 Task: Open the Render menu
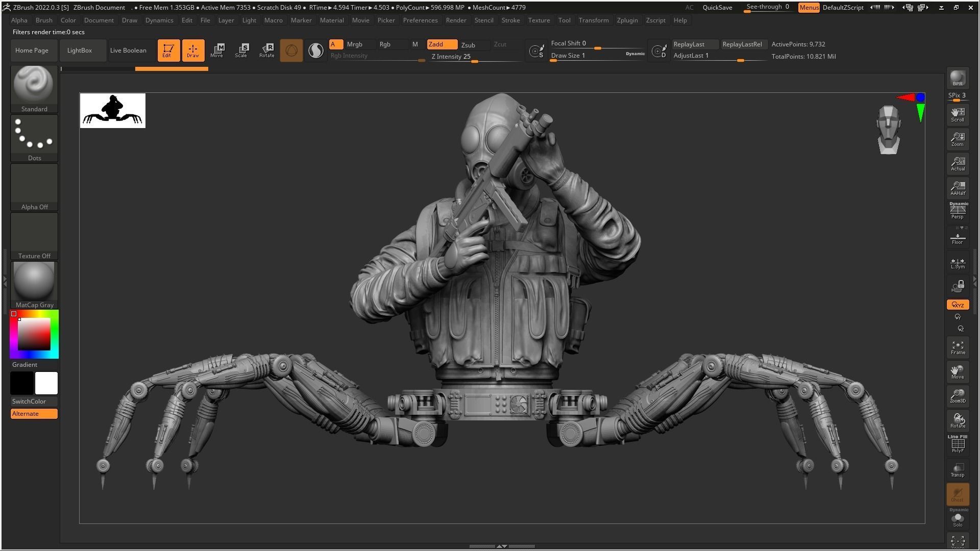tap(456, 20)
